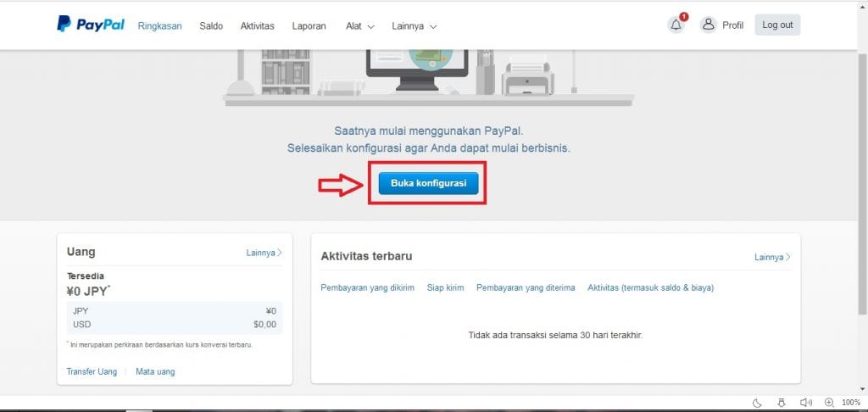Expand the Lainnya dropdown in navbar

point(414,26)
